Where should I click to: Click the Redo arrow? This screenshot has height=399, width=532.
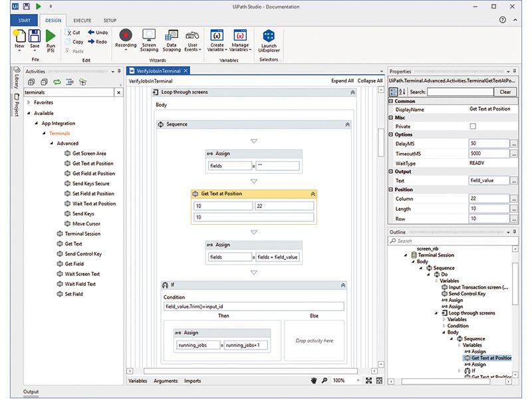click(x=97, y=42)
